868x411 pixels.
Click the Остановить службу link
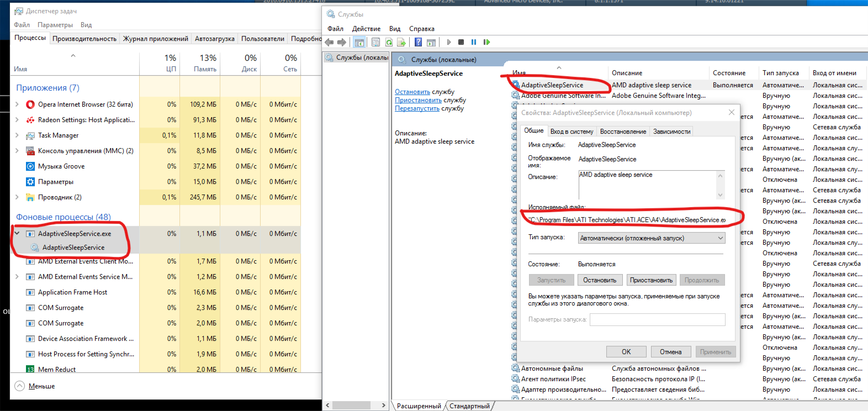coord(412,92)
